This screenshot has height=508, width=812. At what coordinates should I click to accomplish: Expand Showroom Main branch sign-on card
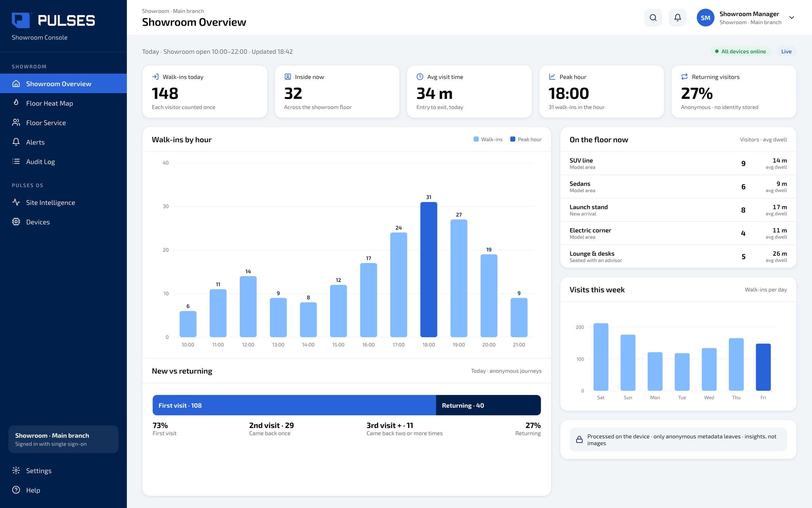click(63, 439)
